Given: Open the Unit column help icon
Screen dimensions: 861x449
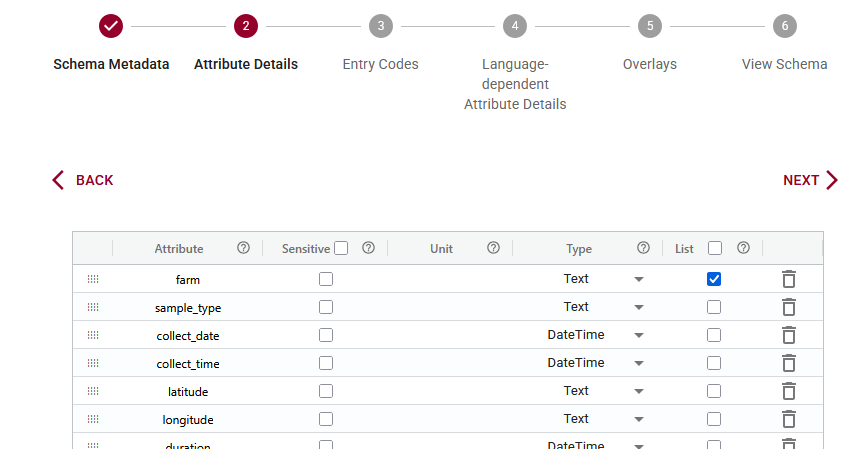Looking at the screenshot, I should click(493, 248).
